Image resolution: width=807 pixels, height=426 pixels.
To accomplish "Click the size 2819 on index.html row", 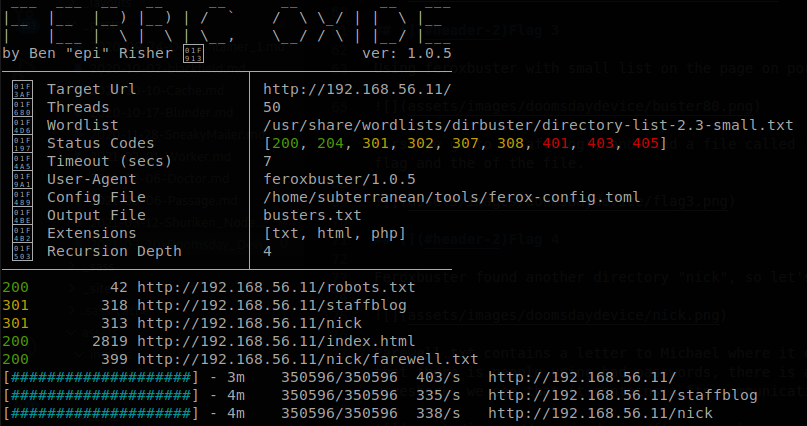I will click(x=110, y=341).
